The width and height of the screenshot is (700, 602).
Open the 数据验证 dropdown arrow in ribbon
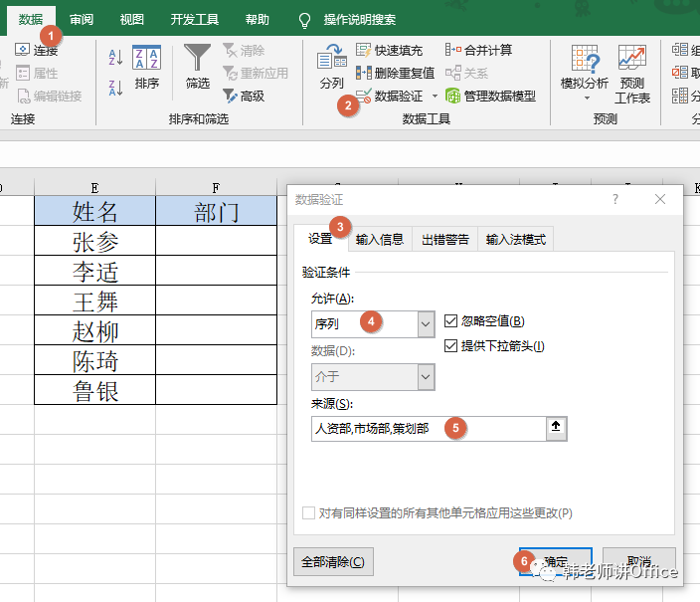(435, 97)
